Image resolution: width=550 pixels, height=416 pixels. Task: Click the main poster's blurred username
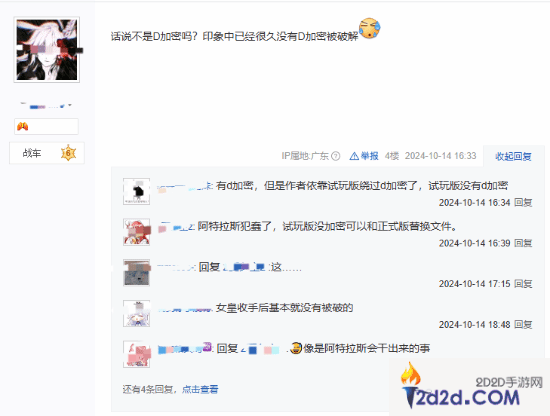tap(46, 105)
